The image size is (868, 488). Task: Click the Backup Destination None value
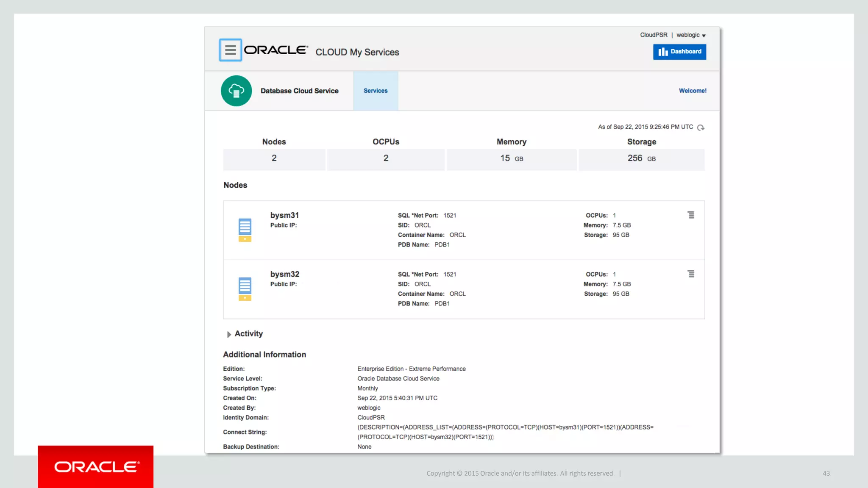pos(364,447)
